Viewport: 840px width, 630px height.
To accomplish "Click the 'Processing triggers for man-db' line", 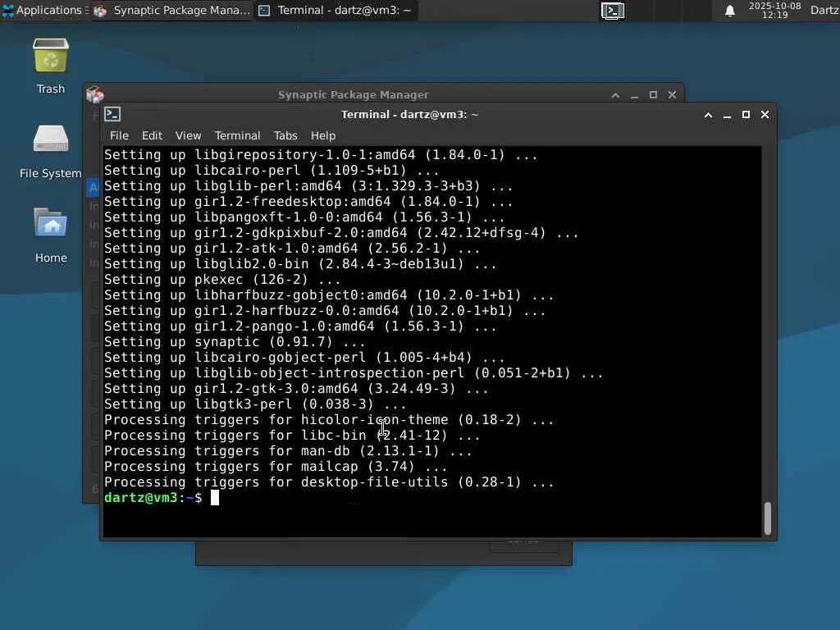I will pyautogui.click(x=288, y=451).
